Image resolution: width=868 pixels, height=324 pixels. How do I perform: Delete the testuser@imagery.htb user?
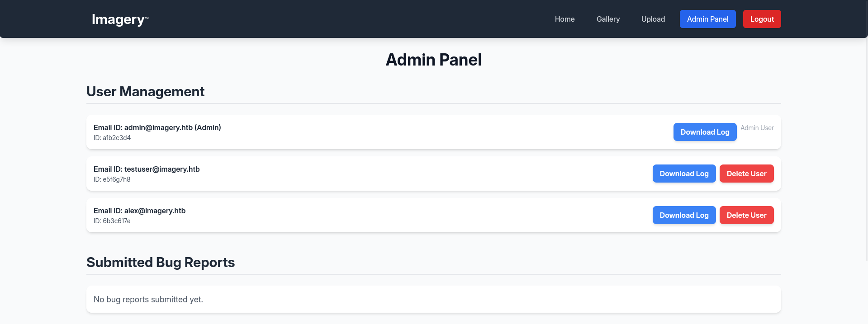746,174
